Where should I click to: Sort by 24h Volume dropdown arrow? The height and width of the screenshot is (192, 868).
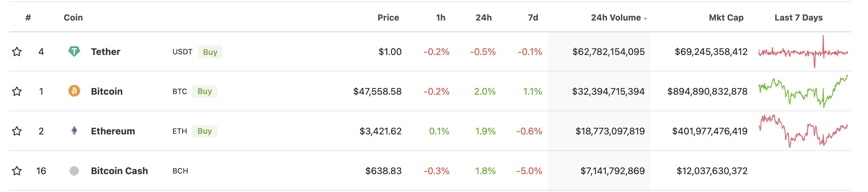point(645,19)
